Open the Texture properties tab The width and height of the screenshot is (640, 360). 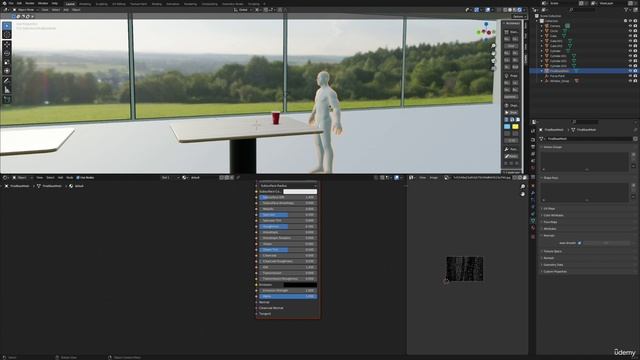pyautogui.click(x=533, y=236)
